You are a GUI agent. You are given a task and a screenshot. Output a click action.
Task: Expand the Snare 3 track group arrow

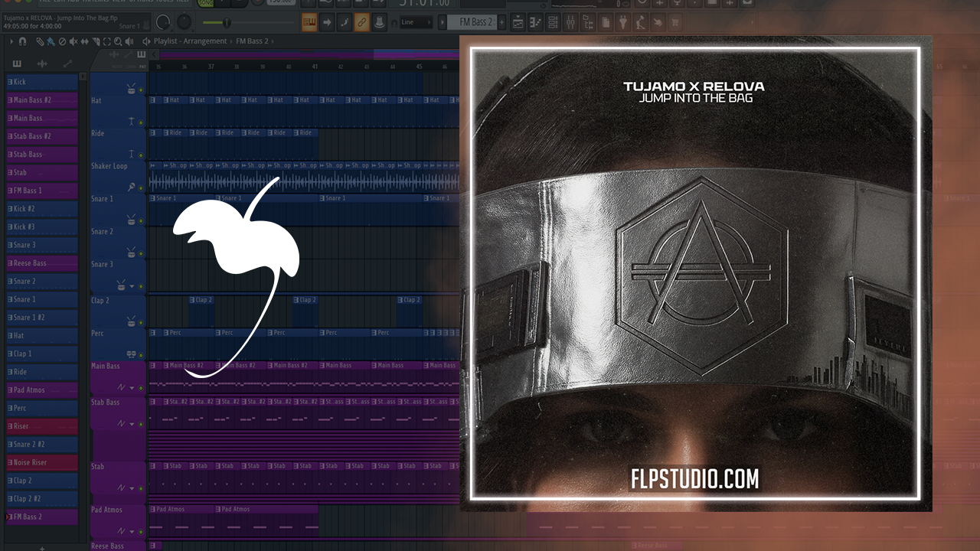[131, 286]
